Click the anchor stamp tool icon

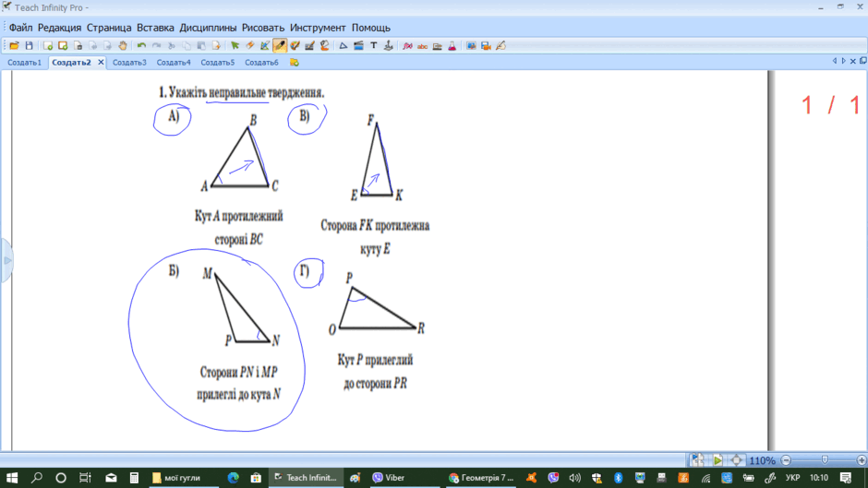coord(389,46)
